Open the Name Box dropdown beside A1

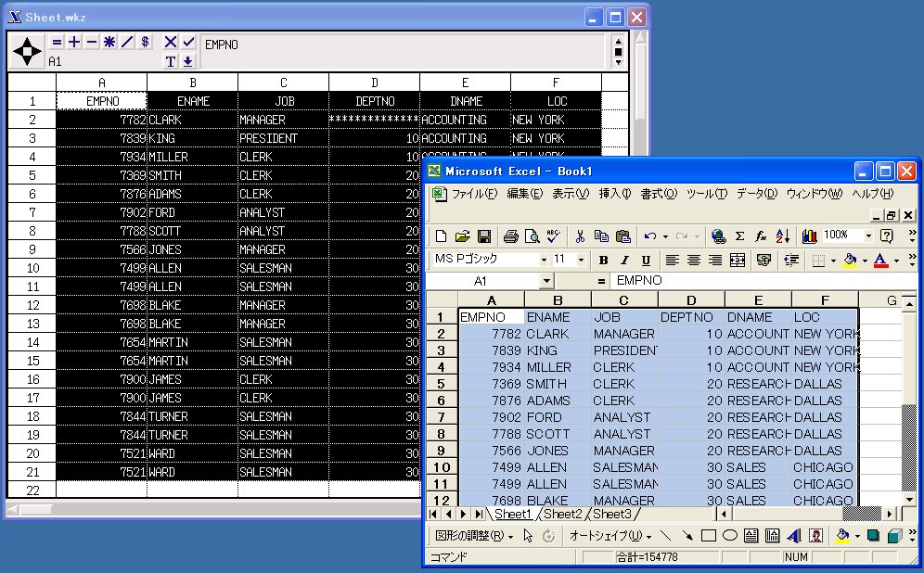coord(546,281)
